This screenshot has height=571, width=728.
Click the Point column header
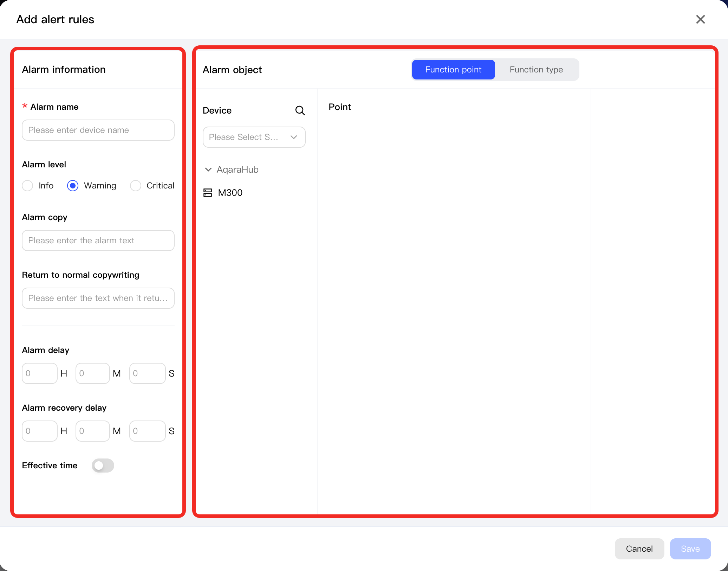340,107
